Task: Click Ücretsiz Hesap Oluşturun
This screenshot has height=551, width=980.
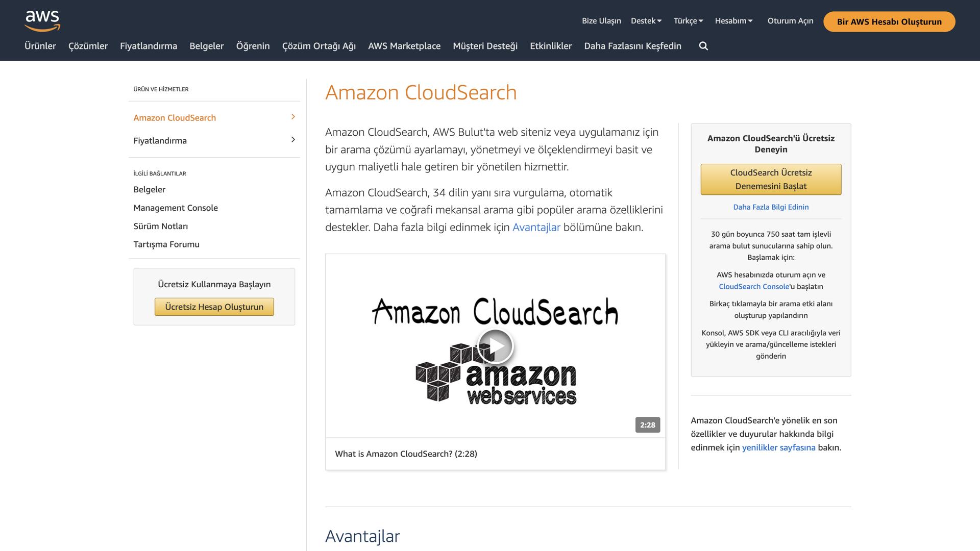Action: click(x=214, y=307)
